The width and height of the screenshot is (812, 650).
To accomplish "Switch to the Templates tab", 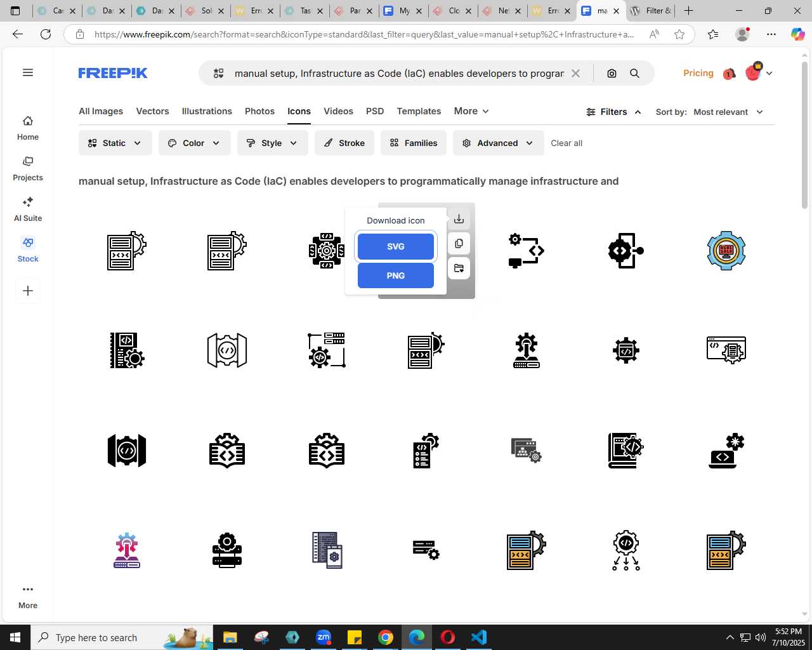I will 419,111.
